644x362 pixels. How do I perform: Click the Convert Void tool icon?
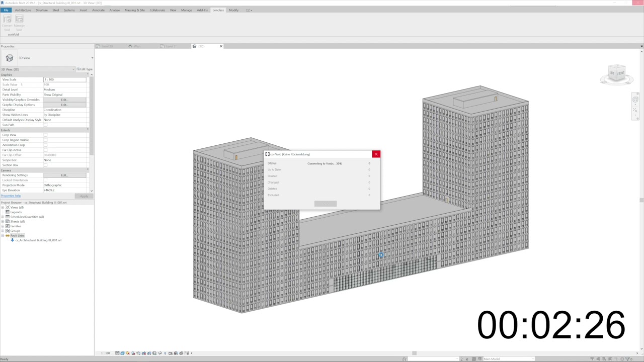coord(7,19)
